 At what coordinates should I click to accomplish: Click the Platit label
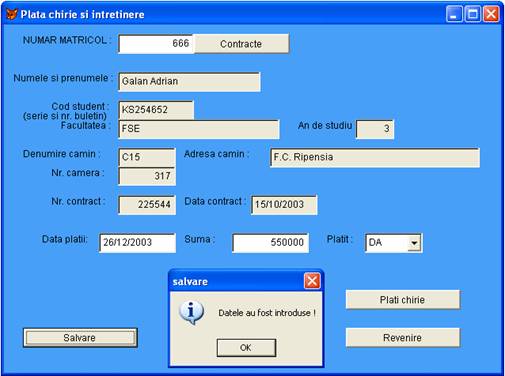[x=339, y=239]
